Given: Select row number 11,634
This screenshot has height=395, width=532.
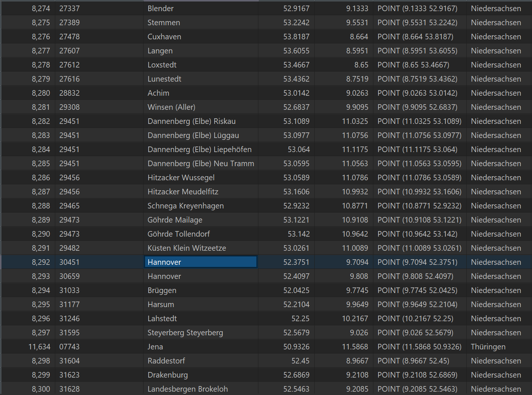Looking at the screenshot, I should [x=39, y=347].
